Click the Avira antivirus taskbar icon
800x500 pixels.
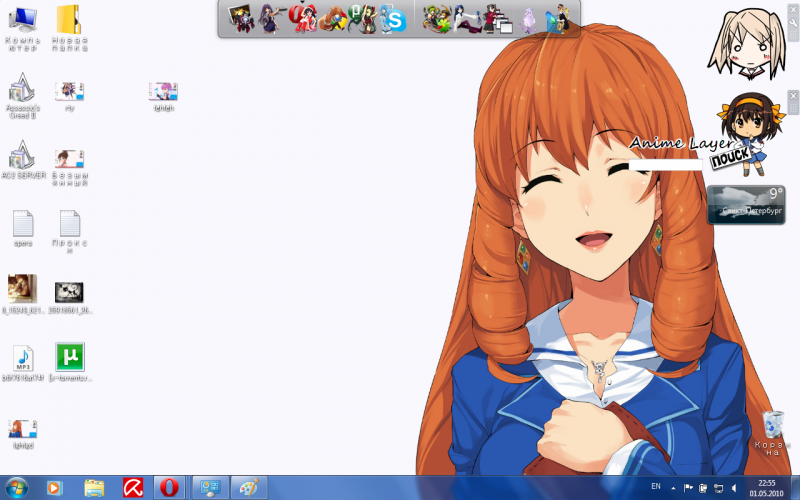tap(132, 487)
